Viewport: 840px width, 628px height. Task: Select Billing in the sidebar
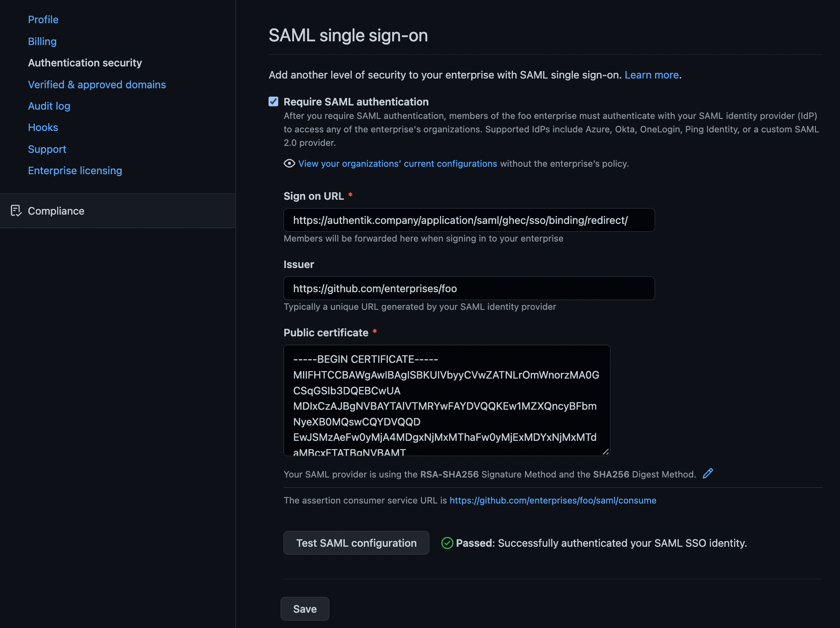[42, 41]
